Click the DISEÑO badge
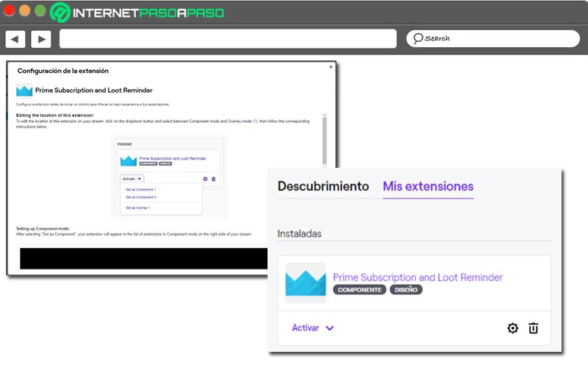Viewport: 588px width, 368px height. click(406, 290)
